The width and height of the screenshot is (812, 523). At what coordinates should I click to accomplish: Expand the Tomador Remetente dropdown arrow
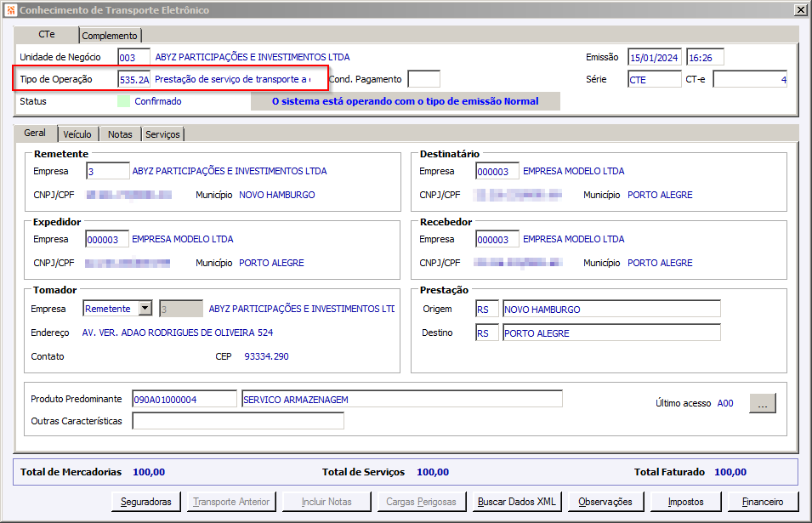pyautogui.click(x=145, y=309)
